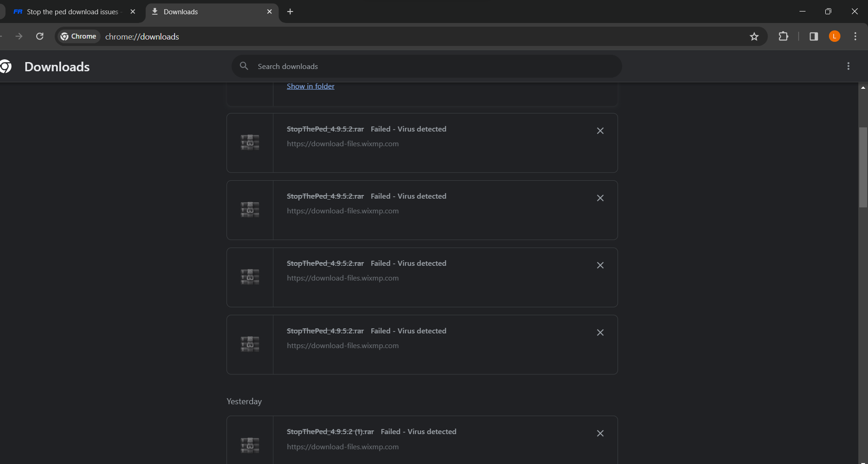Click the vertical scrollbar thumb
This screenshot has width=868, height=464.
point(863,167)
